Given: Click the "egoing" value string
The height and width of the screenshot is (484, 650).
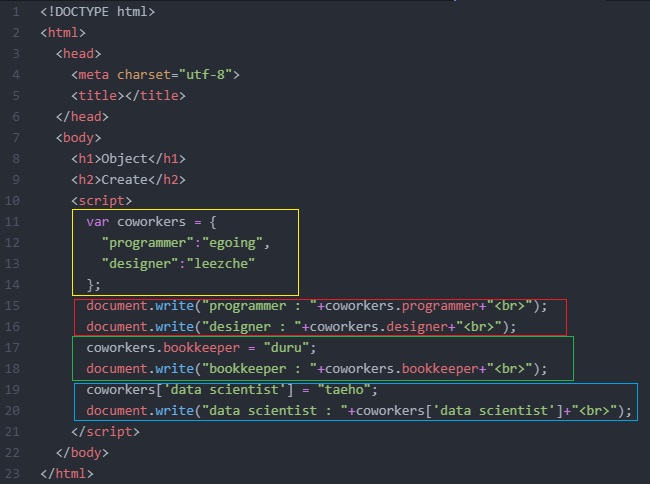Looking at the screenshot, I should point(232,243).
